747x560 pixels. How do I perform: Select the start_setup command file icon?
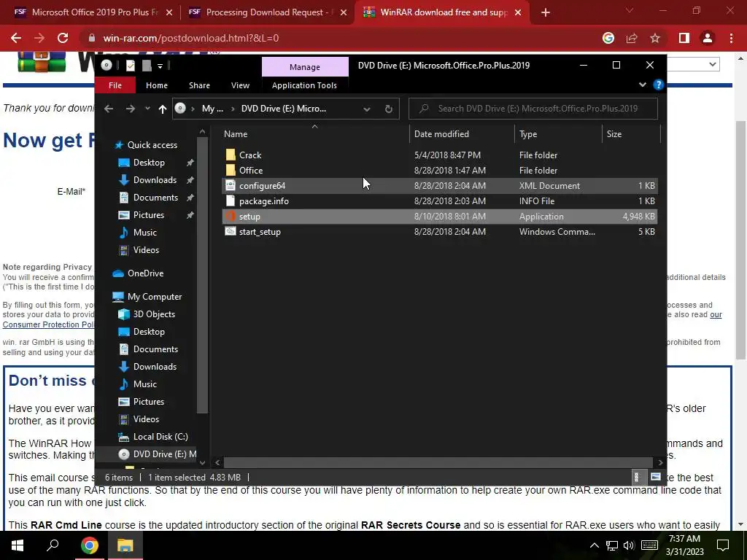point(231,231)
